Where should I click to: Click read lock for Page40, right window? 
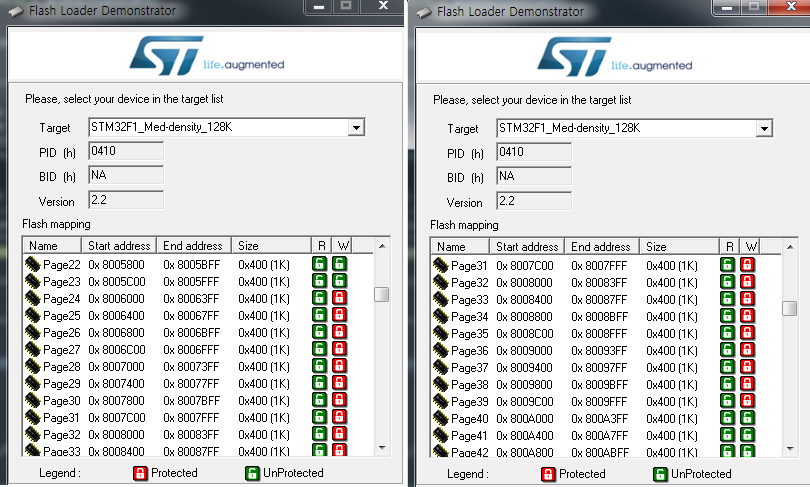(x=728, y=418)
